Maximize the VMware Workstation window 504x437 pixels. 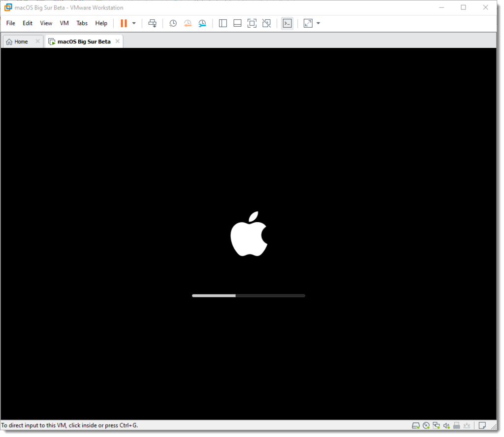(x=463, y=7)
